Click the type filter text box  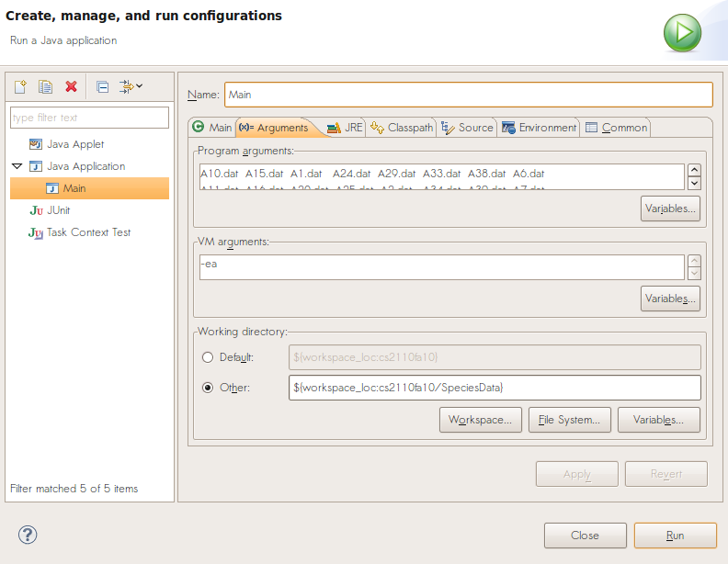click(x=89, y=118)
